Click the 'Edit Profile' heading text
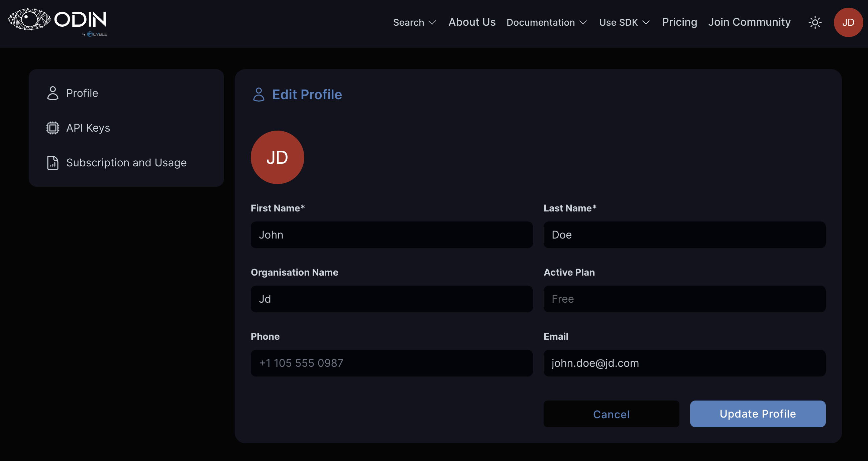Screen dimensions: 868x461 [307, 95]
